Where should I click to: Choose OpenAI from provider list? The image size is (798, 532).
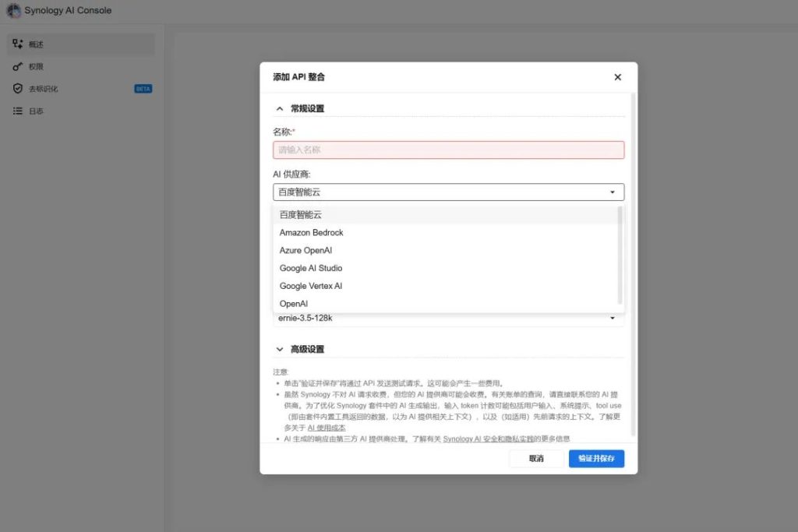[293, 304]
